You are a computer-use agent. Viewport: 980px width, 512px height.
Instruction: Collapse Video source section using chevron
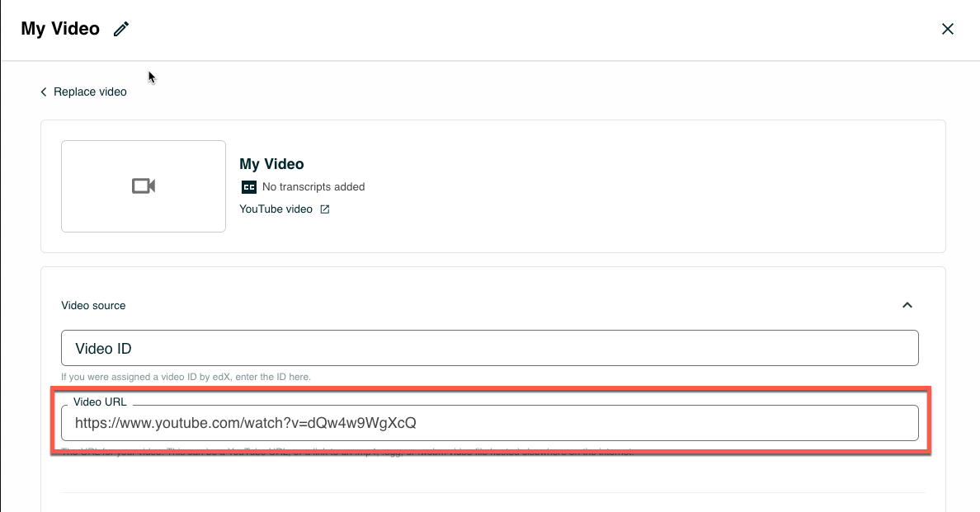[907, 305]
